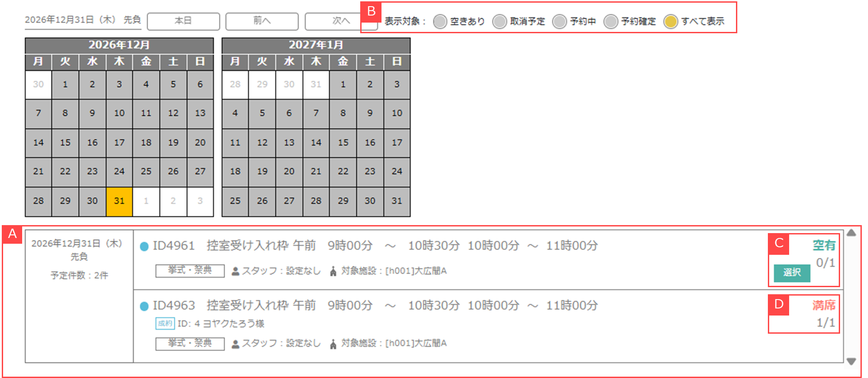The height and width of the screenshot is (378, 868).
Task: Go to previous period with 前へ
Action: pos(262,21)
